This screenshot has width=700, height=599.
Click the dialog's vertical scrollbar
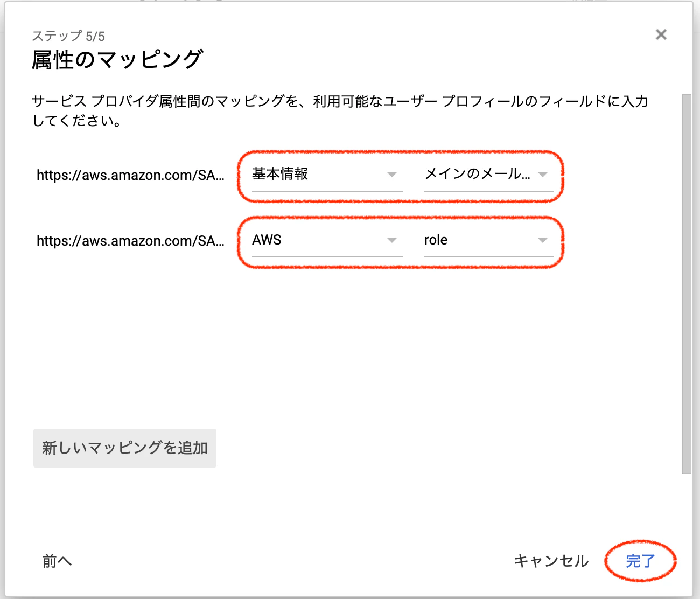pos(687,284)
